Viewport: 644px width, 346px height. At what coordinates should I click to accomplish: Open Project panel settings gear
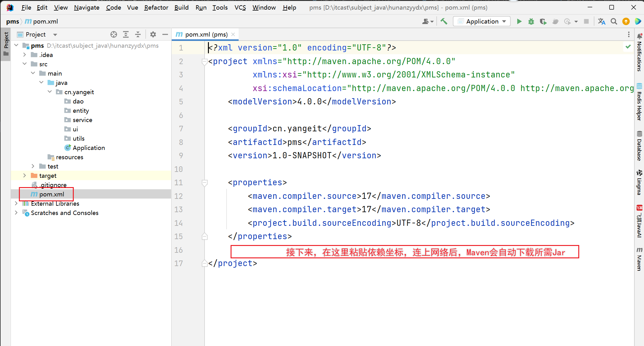[153, 34]
